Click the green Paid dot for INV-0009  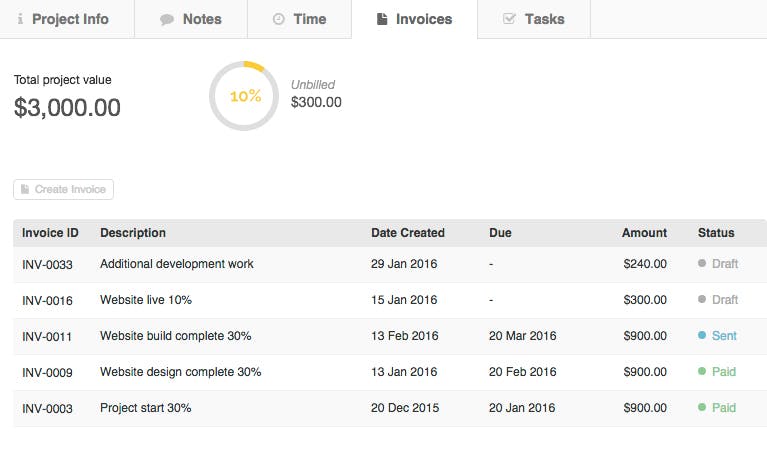(702, 371)
